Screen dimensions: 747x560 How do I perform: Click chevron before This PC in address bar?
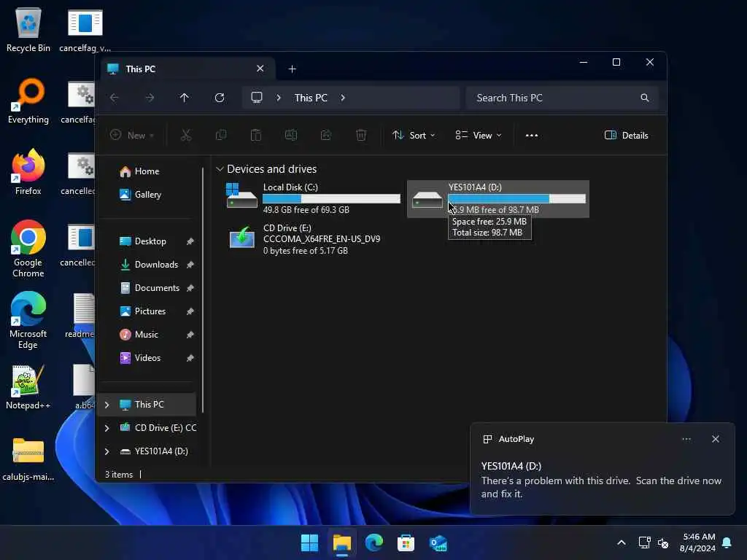[x=279, y=98]
